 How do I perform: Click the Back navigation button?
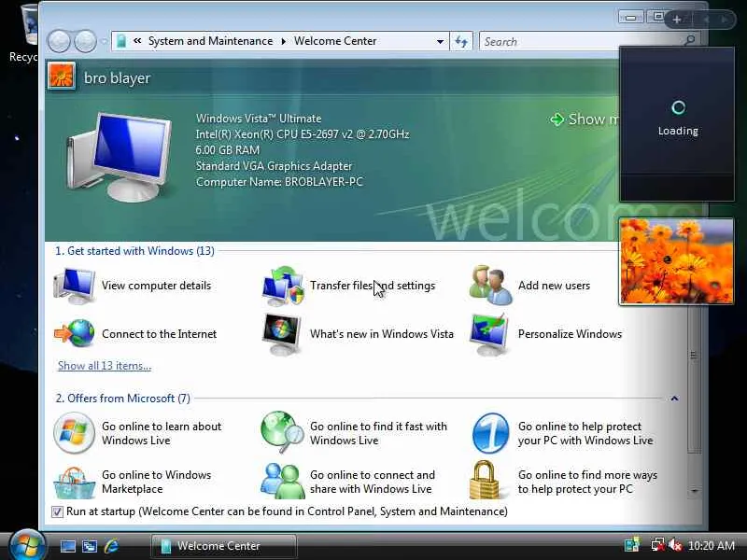59,41
